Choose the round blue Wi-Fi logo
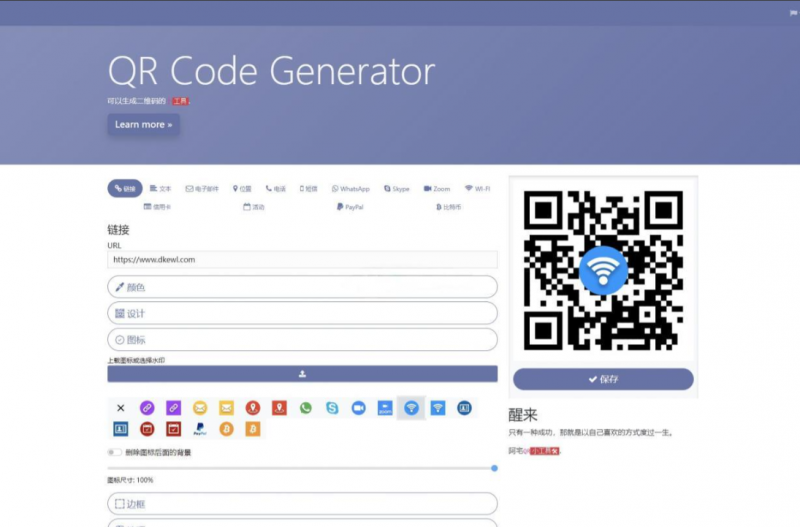Screen dimensions: 800x527 411,408
